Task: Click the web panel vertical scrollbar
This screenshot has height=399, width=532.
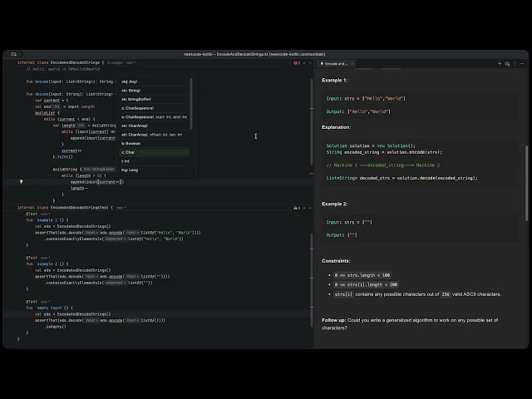Action: pos(526,183)
